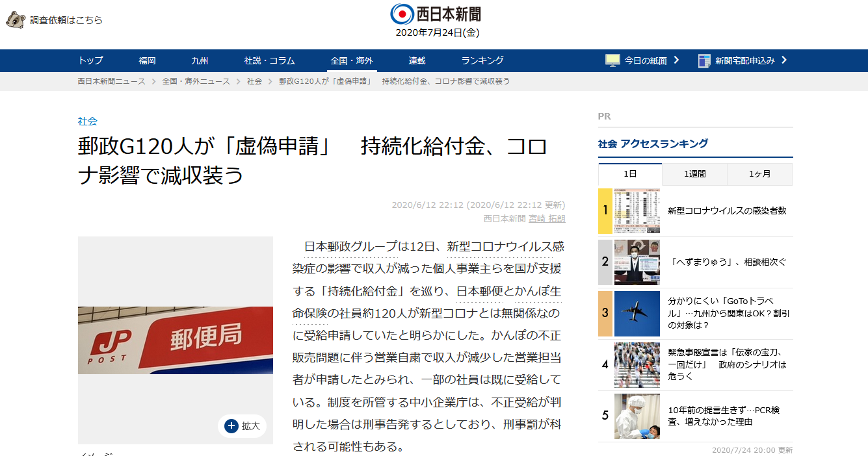Click the article headline 郵政G120人が「虚偽申請」

(x=313, y=161)
